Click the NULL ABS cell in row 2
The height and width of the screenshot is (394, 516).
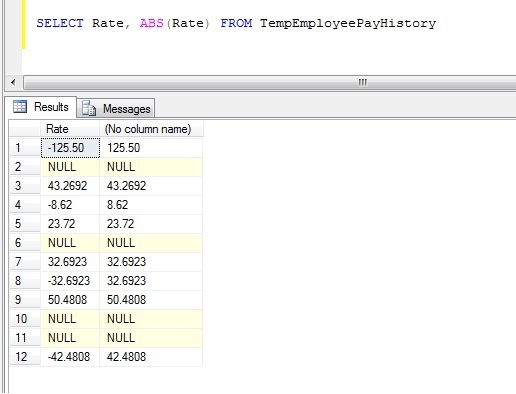[151, 167]
